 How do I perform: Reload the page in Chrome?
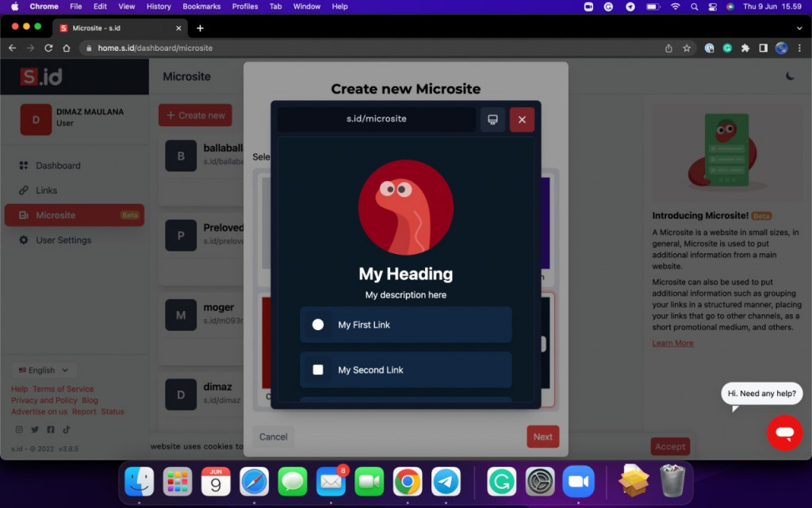[48, 48]
